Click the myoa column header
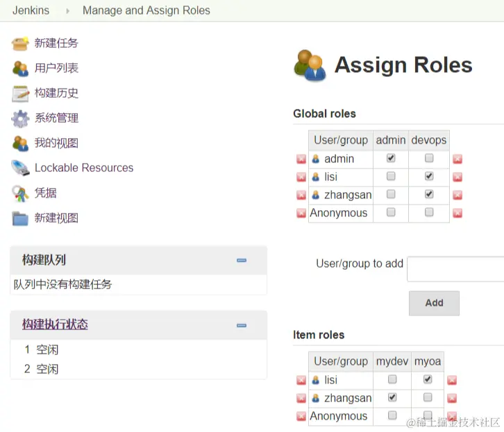Image resolution: width=504 pixels, height=432 pixels. 428,362
